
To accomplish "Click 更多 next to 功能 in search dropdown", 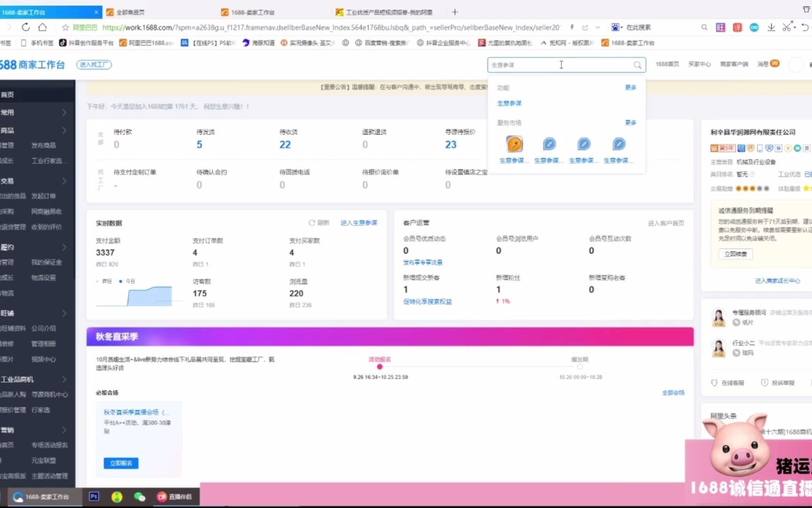I will pyautogui.click(x=631, y=87).
